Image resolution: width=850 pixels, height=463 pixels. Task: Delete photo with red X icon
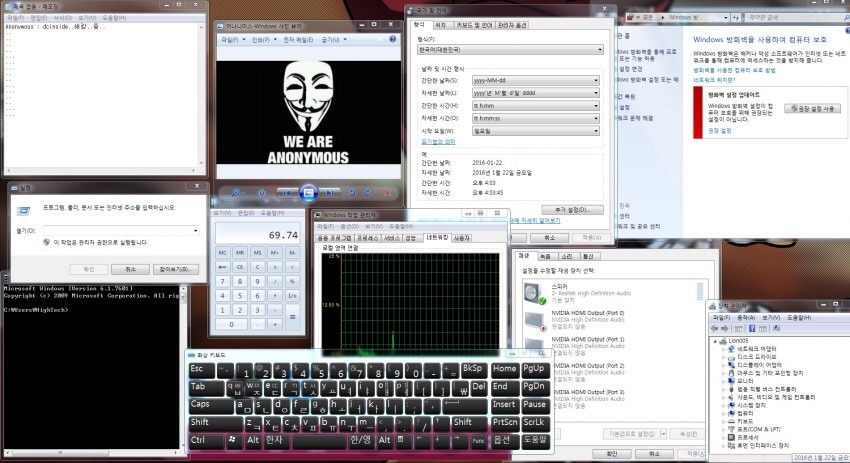click(388, 193)
